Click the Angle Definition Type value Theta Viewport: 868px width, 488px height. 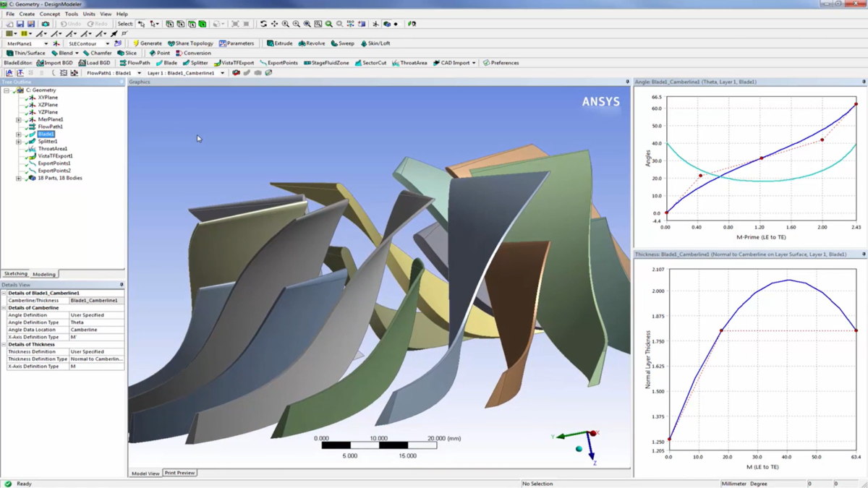(x=96, y=322)
